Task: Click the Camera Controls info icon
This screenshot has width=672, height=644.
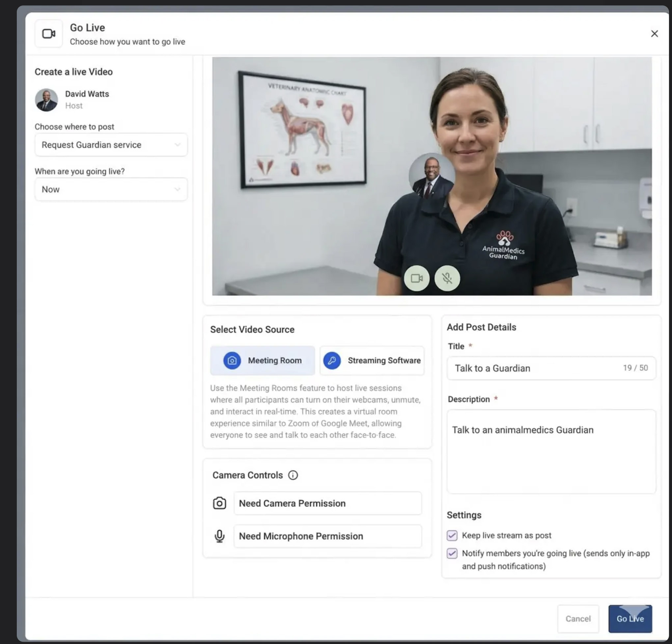Action: pos(293,475)
